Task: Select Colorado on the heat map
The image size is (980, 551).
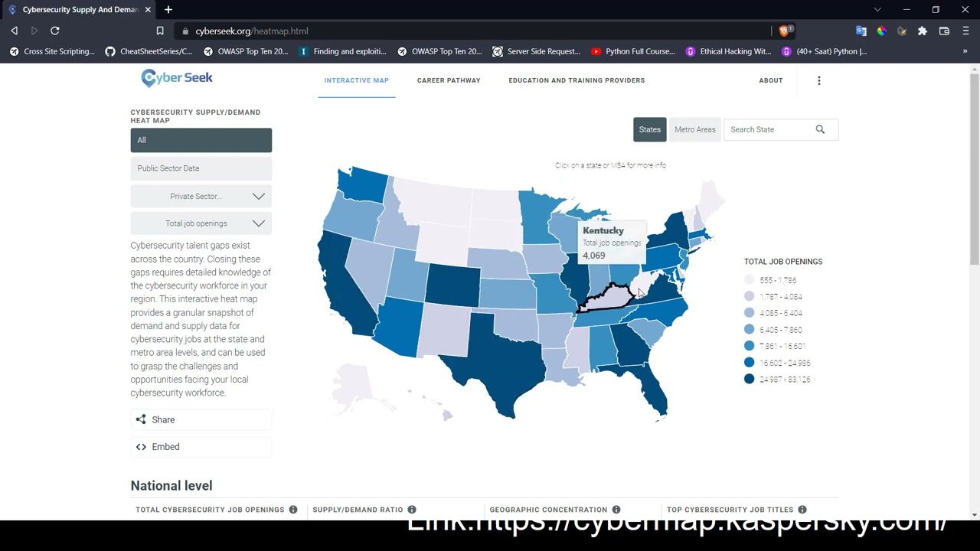Action: point(452,285)
